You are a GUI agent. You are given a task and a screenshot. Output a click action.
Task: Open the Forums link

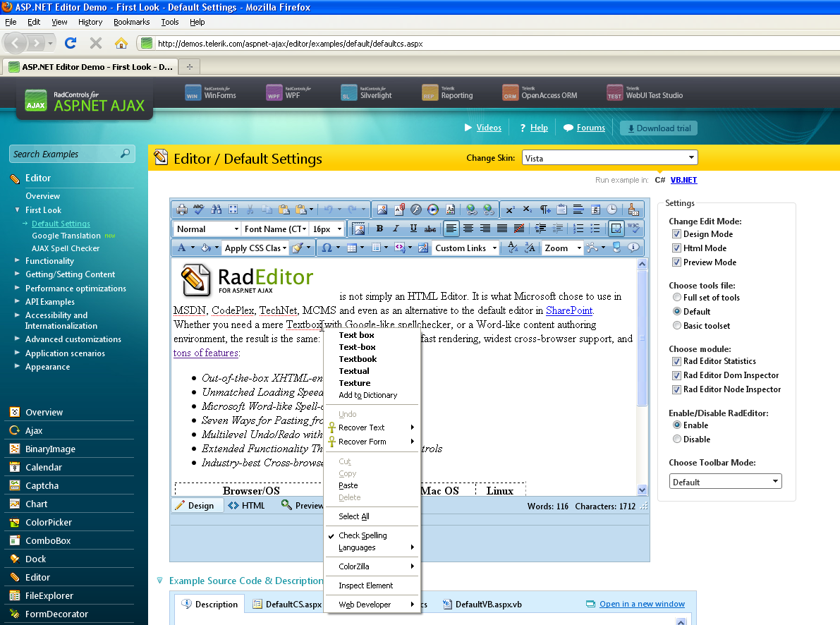(591, 128)
